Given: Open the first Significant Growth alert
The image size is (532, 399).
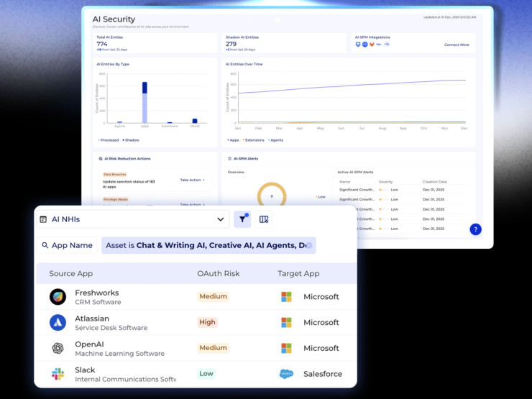Looking at the screenshot, I should (x=357, y=190).
